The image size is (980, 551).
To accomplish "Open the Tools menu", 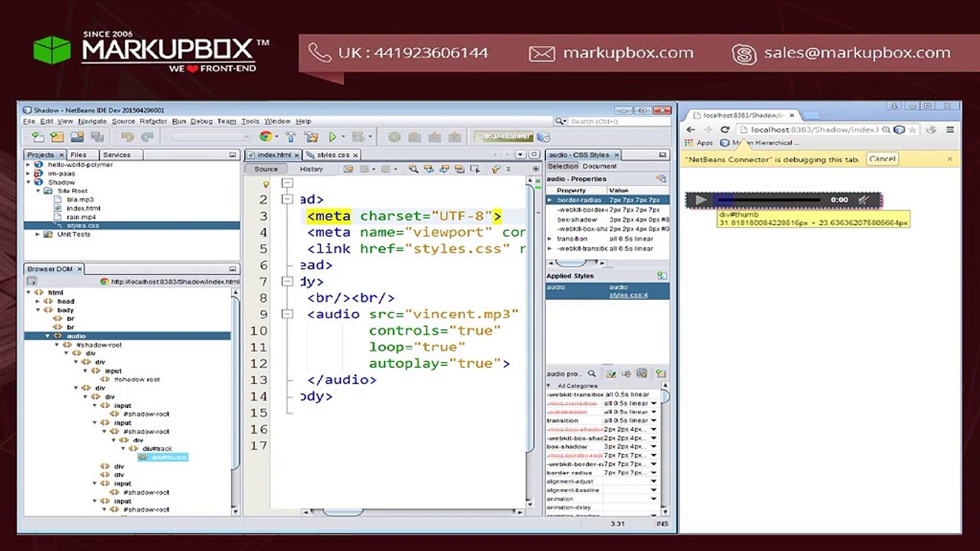I will coord(250,121).
